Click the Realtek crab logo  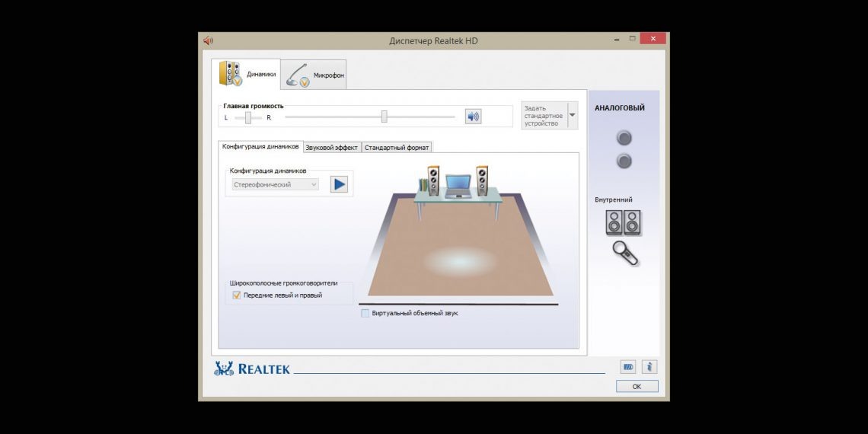coord(224,369)
